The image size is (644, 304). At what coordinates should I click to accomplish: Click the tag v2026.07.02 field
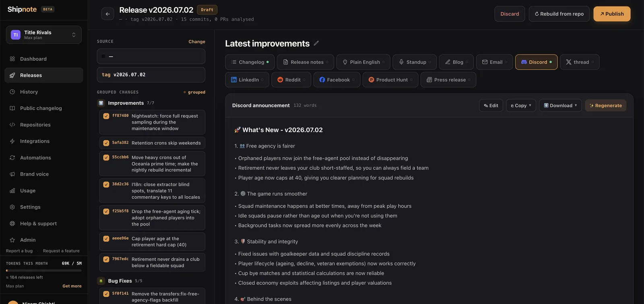point(151,75)
